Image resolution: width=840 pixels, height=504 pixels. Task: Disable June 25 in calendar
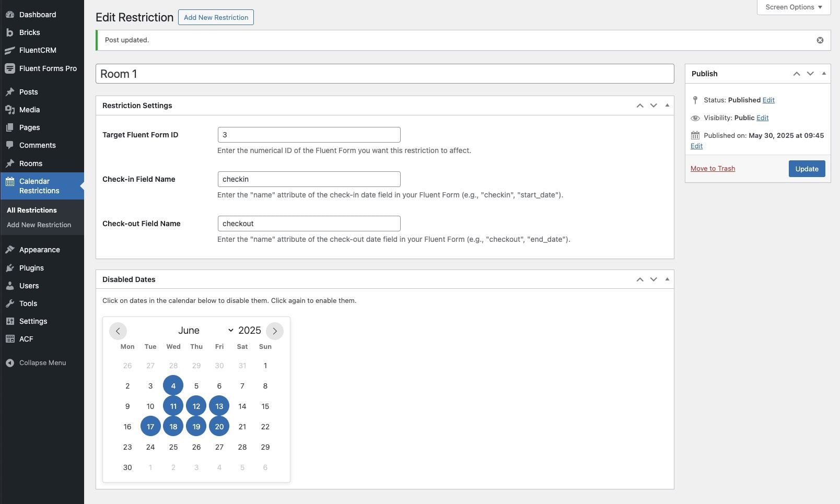[x=173, y=447]
